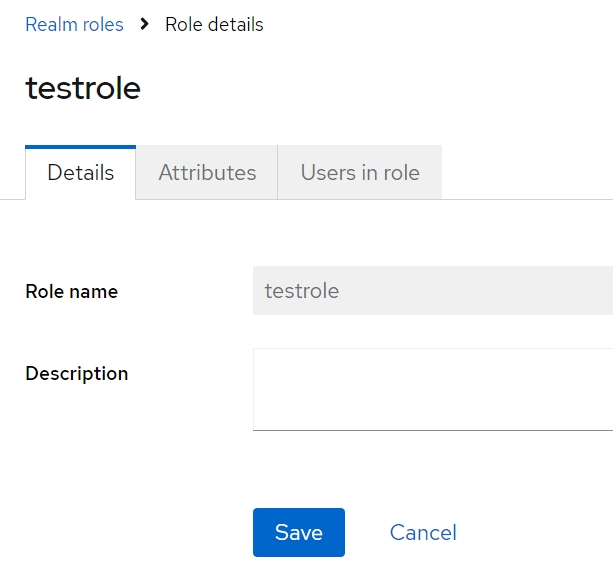613x574 pixels.
Task: Show the role's Attributes section
Action: (x=207, y=173)
